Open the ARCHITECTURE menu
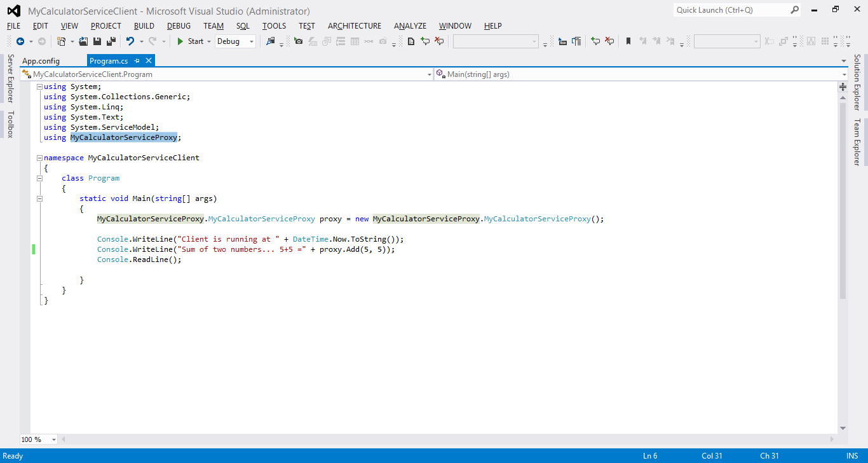This screenshot has width=868, height=463. [355, 26]
